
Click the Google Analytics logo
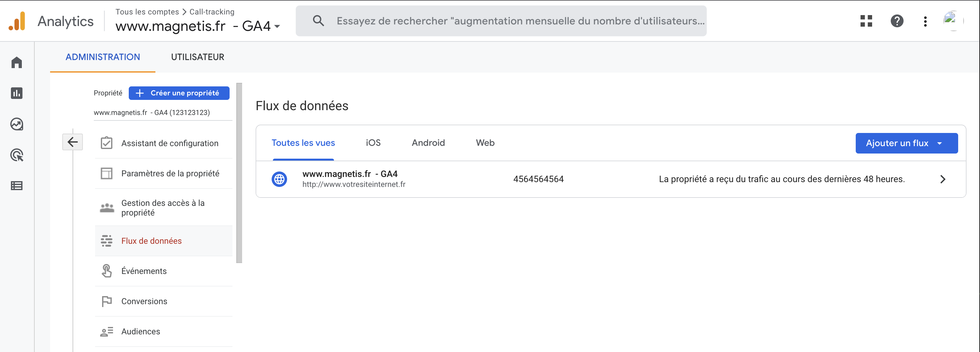coord(17,21)
